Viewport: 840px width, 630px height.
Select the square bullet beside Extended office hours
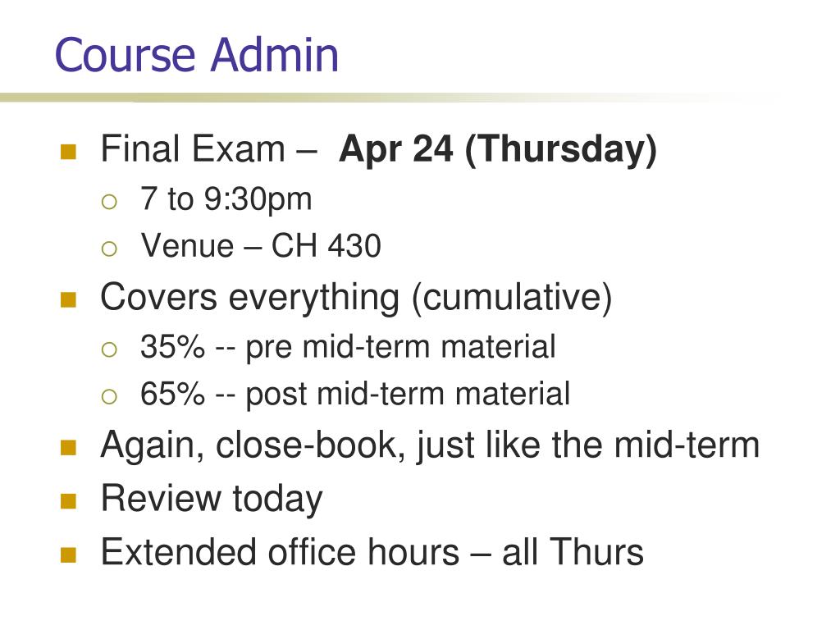point(69,555)
